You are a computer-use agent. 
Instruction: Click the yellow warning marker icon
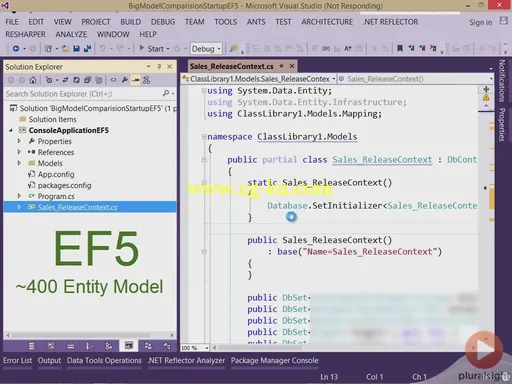[486, 98]
